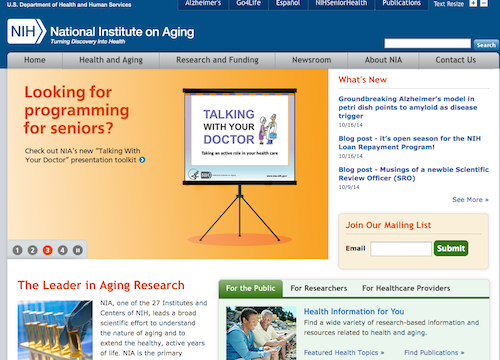This screenshot has height=360, width=500.
Task: Click the mailing list Email field
Action: (401, 249)
